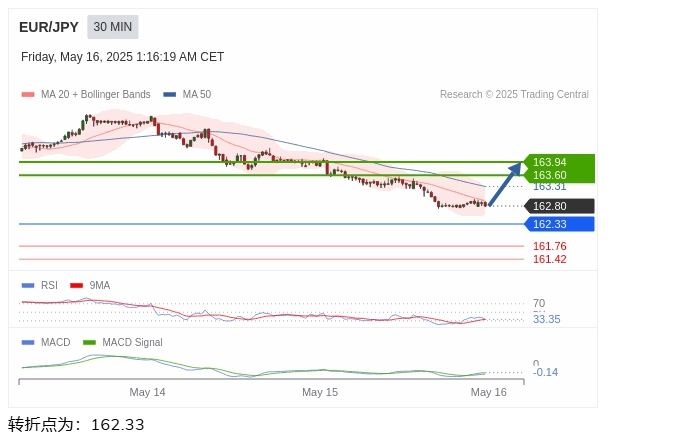Click the EUR/JPY pair title
673x442 pixels.
coord(49,27)
